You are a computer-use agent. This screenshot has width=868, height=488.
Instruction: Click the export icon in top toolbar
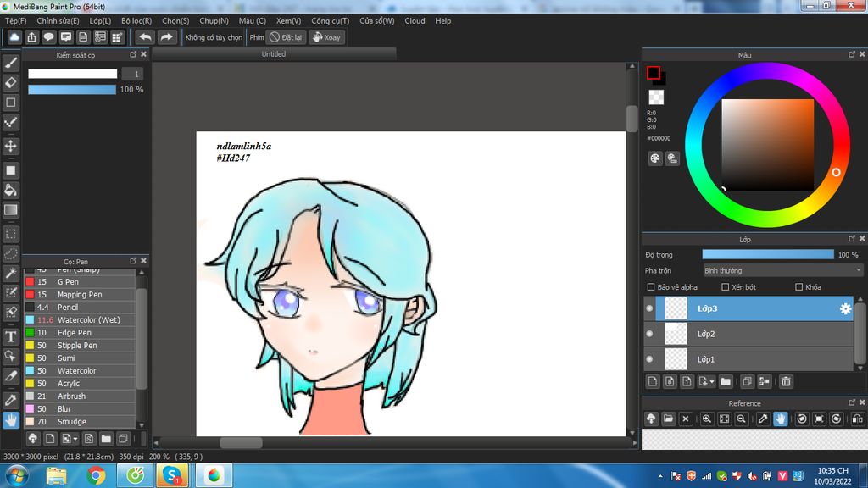tap(31, 37)
